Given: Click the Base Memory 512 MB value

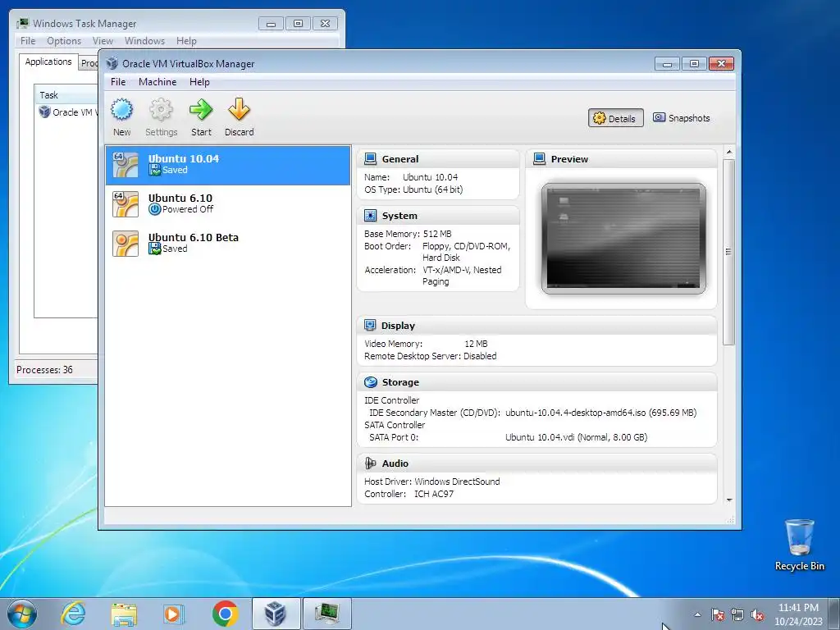Looking at the screenshot, I should [x=437, y=234].
